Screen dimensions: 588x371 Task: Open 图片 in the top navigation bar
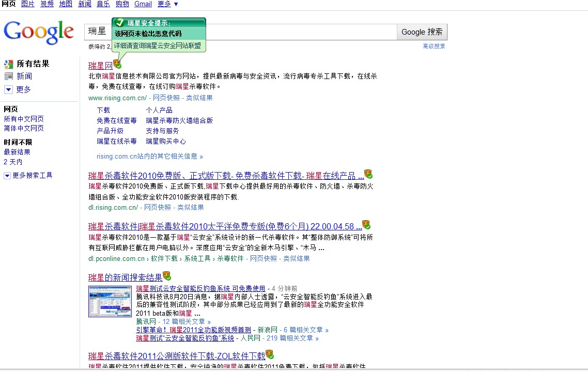28,4
